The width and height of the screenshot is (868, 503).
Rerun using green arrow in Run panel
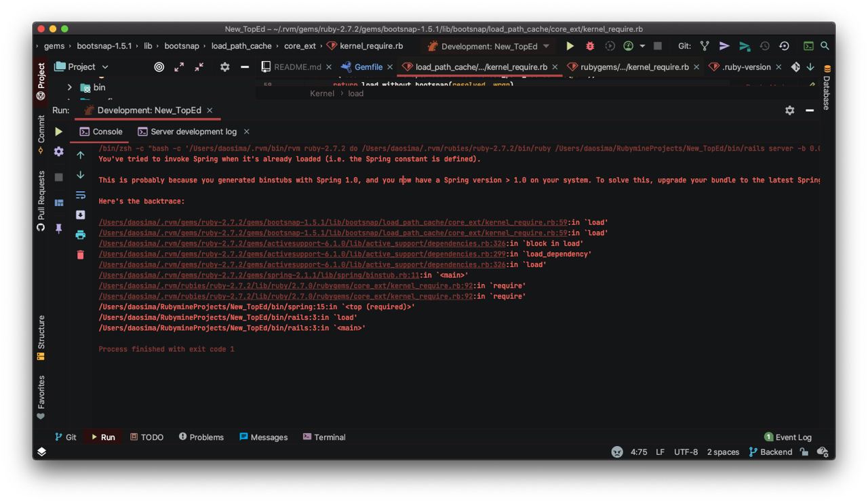[59, 132]
